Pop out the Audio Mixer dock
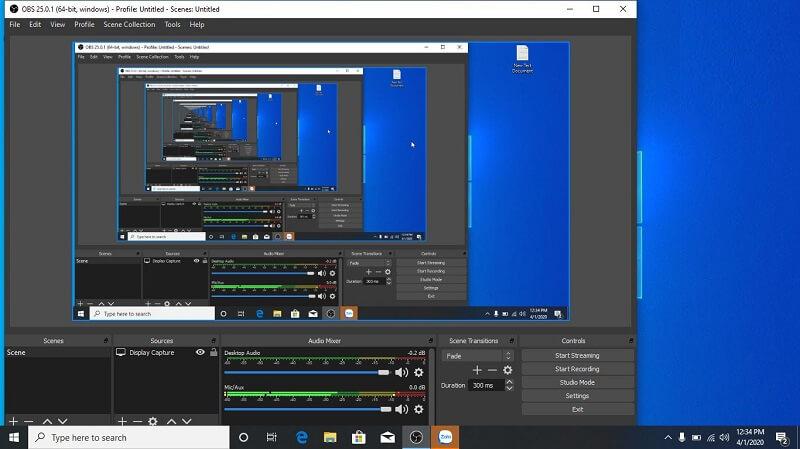This screenshot has width=800, height=449. point(430,340)
